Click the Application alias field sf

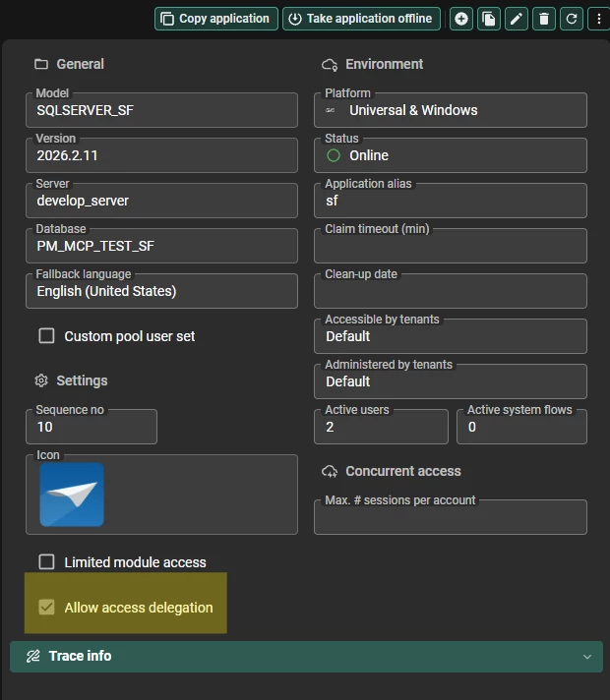[451, 201]
